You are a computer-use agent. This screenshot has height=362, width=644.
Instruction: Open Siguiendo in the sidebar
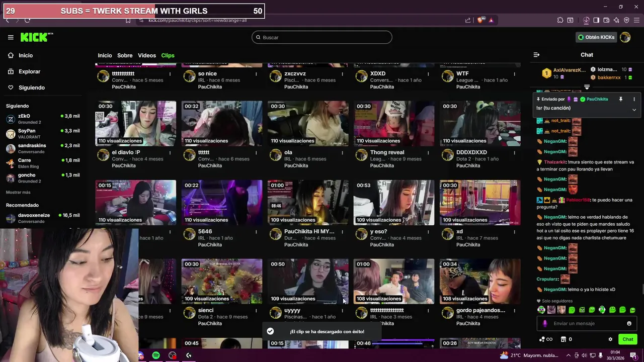[26, 87]
